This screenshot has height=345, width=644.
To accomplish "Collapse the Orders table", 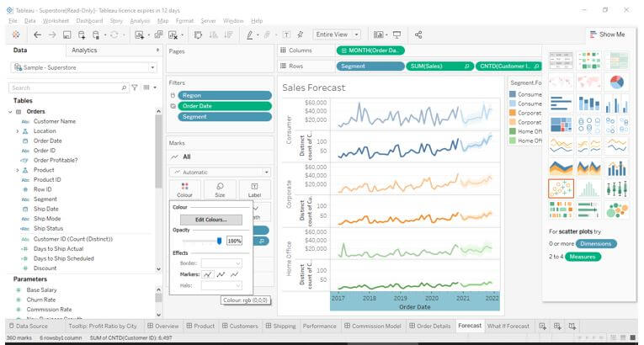I will click(10, 112).
